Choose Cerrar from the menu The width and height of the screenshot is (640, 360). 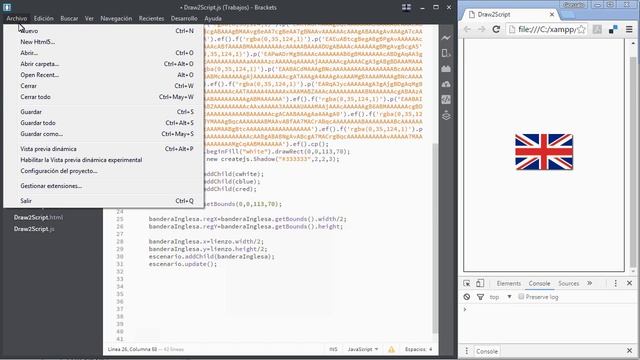(104, 86)
